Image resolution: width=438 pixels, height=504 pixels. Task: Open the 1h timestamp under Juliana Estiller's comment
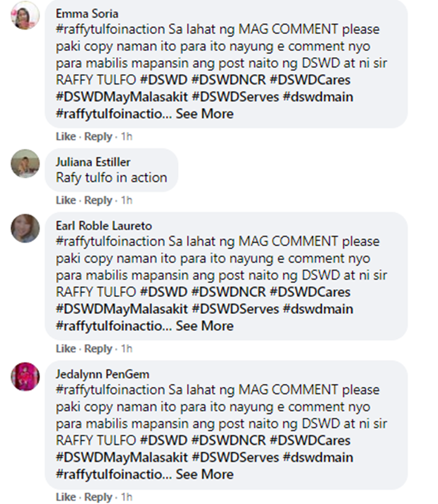pyautogui.click(x=127, y=200)
